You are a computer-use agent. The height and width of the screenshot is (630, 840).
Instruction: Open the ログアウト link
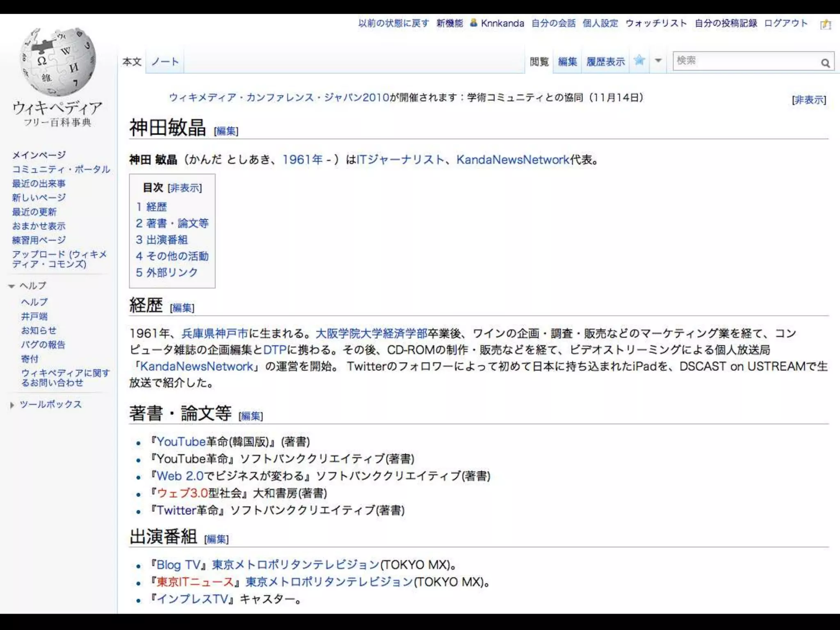pos(785,23)
